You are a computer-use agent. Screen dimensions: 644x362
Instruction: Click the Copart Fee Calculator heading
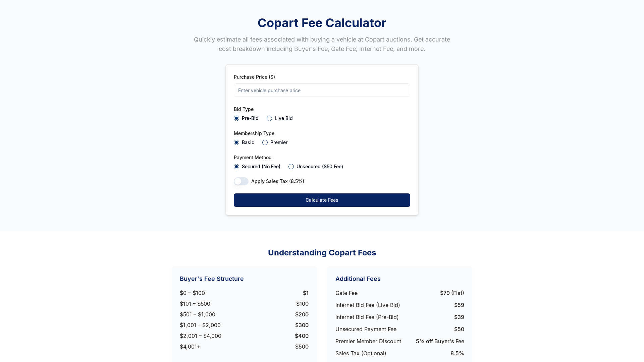pyautogui.click(x=322, y=23)
